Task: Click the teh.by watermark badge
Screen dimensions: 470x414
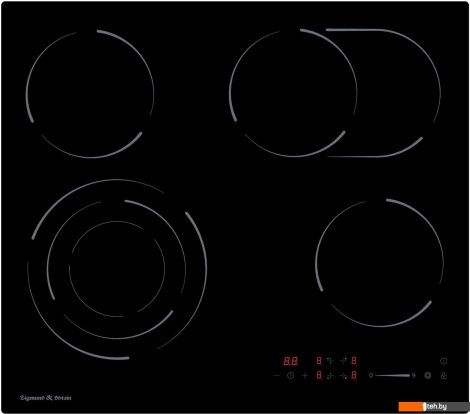Action: click(434, 407)
